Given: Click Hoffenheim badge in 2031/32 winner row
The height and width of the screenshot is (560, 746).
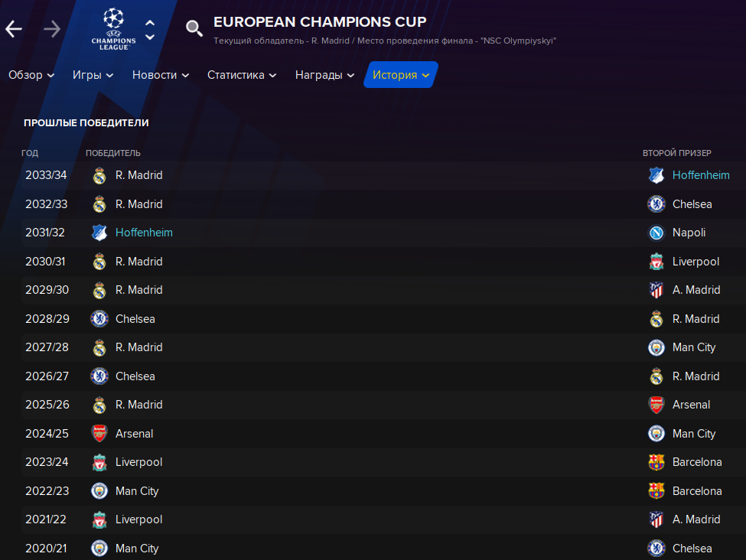Looking at the screenshot, I should (x=99, y=233).
